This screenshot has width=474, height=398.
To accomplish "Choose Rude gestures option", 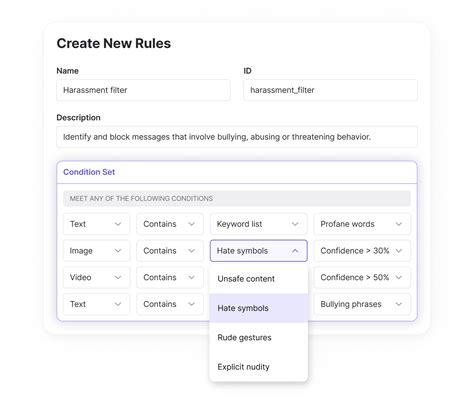I will pos(259,337).
